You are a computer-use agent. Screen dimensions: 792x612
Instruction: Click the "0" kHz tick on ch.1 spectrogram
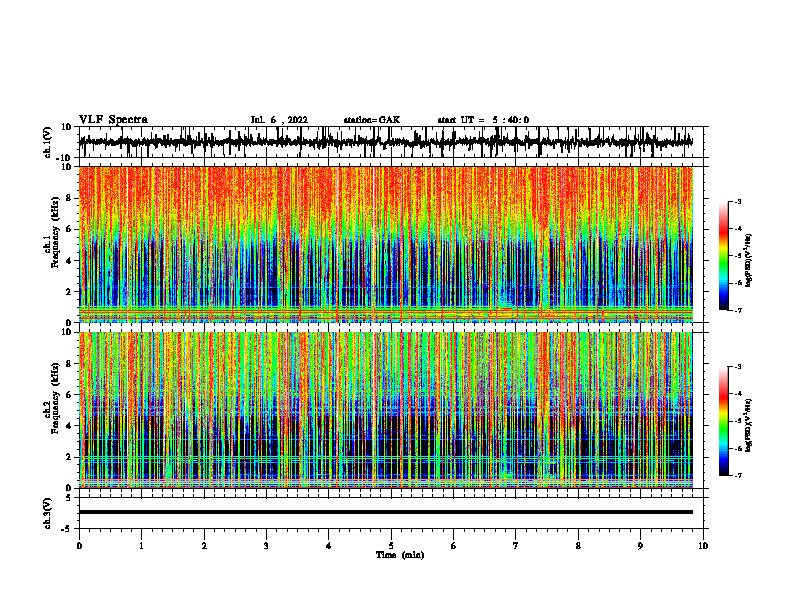click(x=69, y=323)
